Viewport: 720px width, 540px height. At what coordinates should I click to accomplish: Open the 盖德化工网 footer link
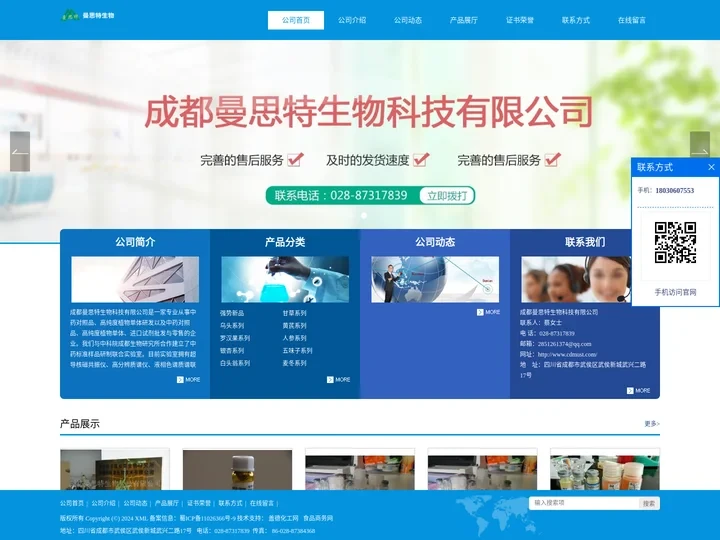pos(283,518)
